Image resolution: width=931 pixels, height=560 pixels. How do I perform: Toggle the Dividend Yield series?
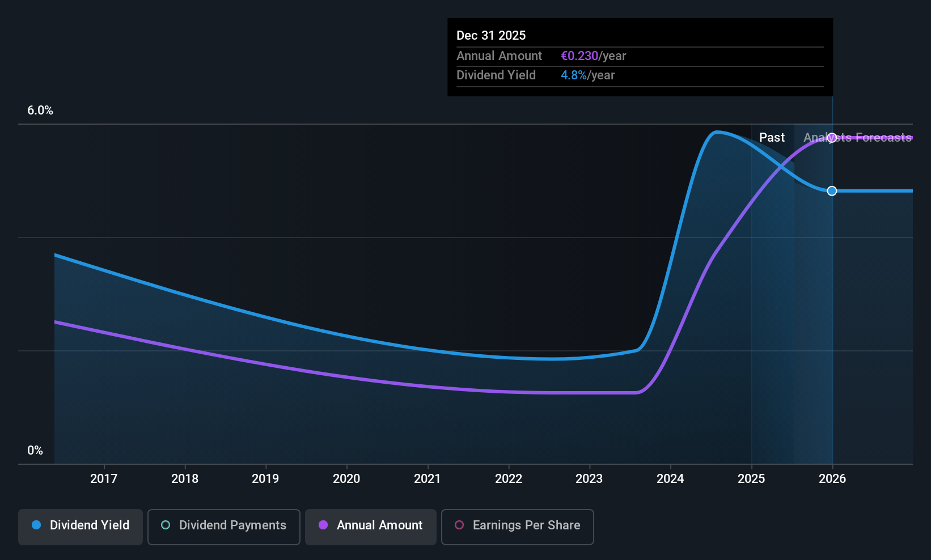(x=81, y=527)
